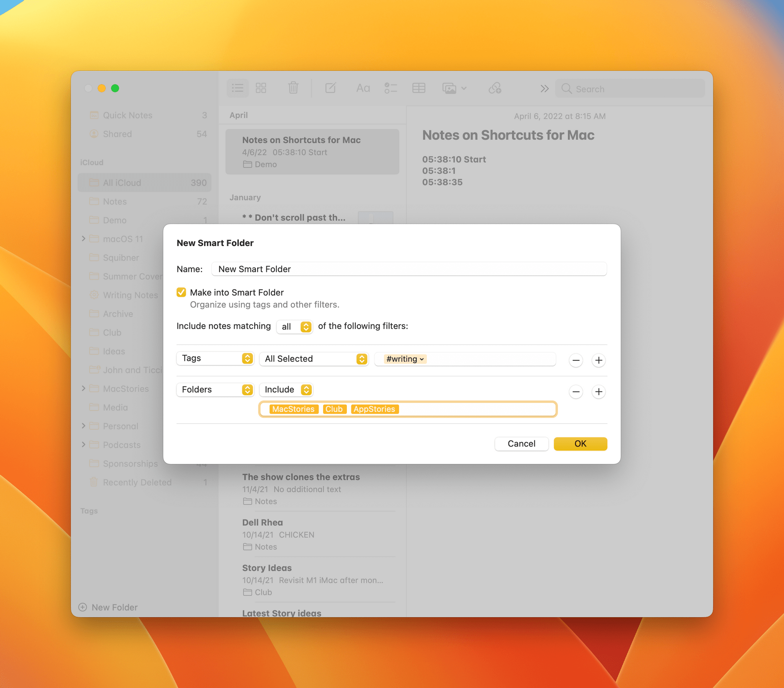Expand the Tags filter type dropdown
This screenshot has width=784, height=688.
215,358
